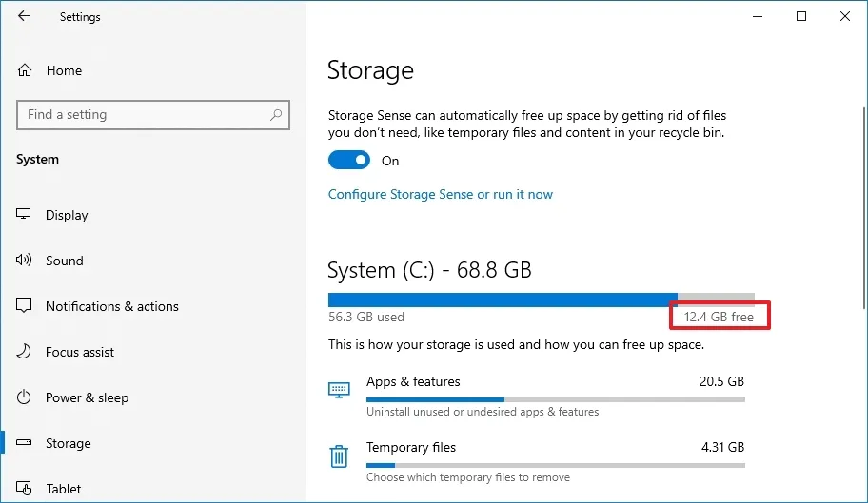The image size is (868, 503).
Task: Click 'Uninstall unused or undesired apps & features'
Action: point(483,412)
